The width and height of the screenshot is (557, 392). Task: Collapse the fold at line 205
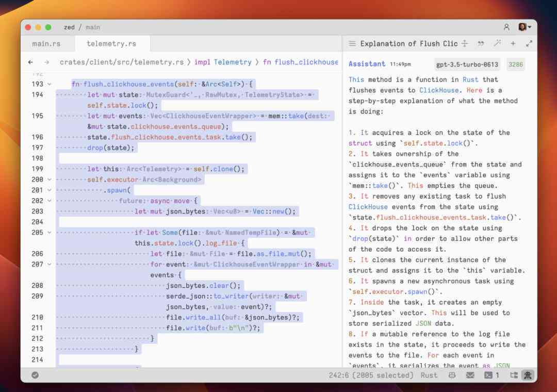pyautogui.click(x=50, y=233)
